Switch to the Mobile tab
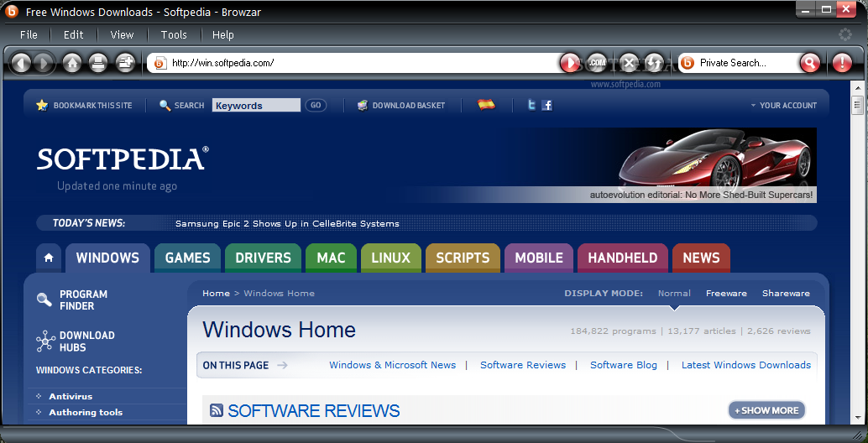The width and height of the screenshot is (868, 443). click(539, 258)
